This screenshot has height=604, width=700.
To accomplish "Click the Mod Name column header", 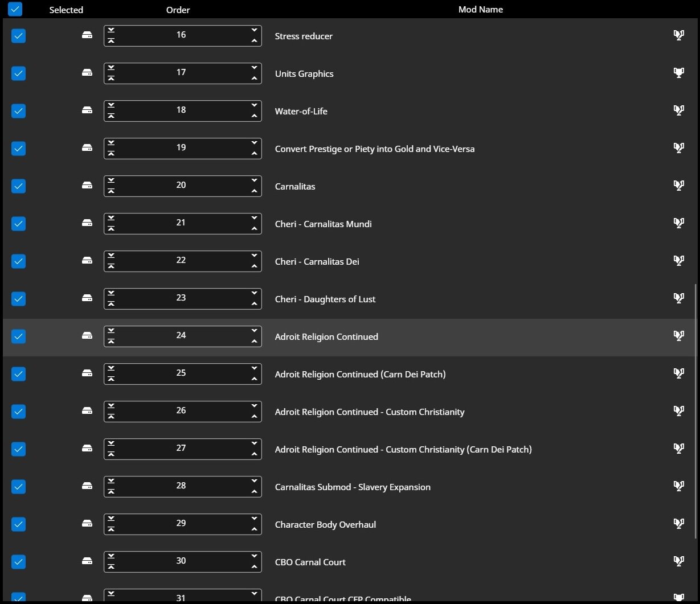I will point(480,9).
